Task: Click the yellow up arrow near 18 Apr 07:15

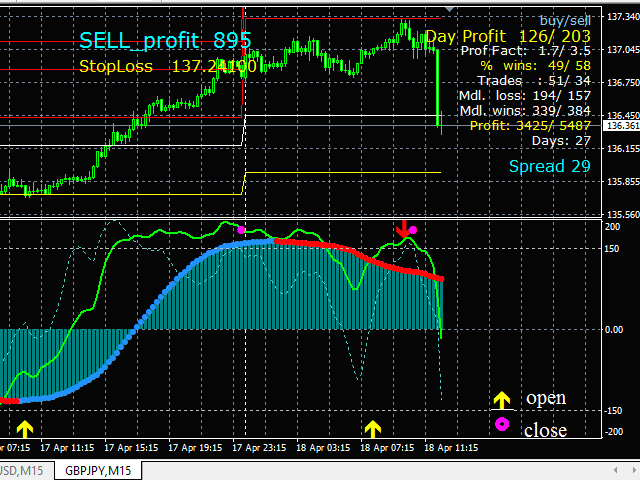Action: point(373,428)
